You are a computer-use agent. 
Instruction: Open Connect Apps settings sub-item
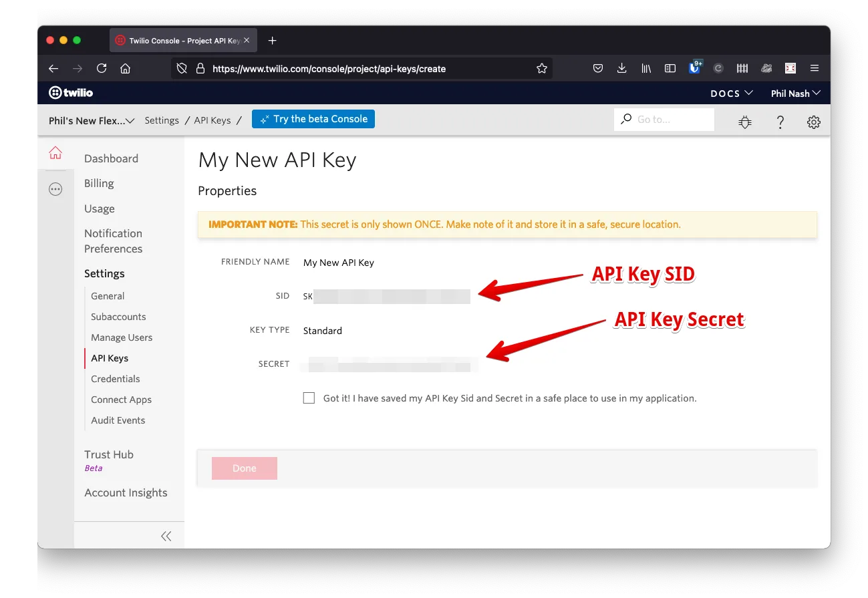click(x=122, y=400)
